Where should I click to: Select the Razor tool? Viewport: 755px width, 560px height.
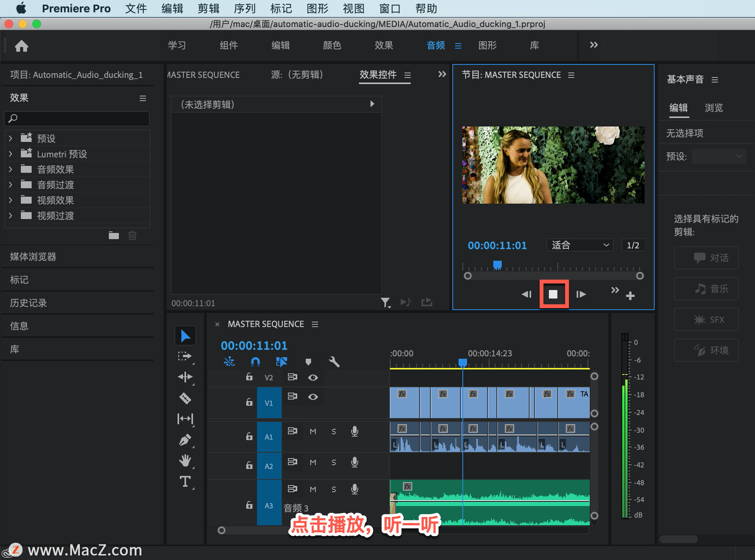point(185,398)
